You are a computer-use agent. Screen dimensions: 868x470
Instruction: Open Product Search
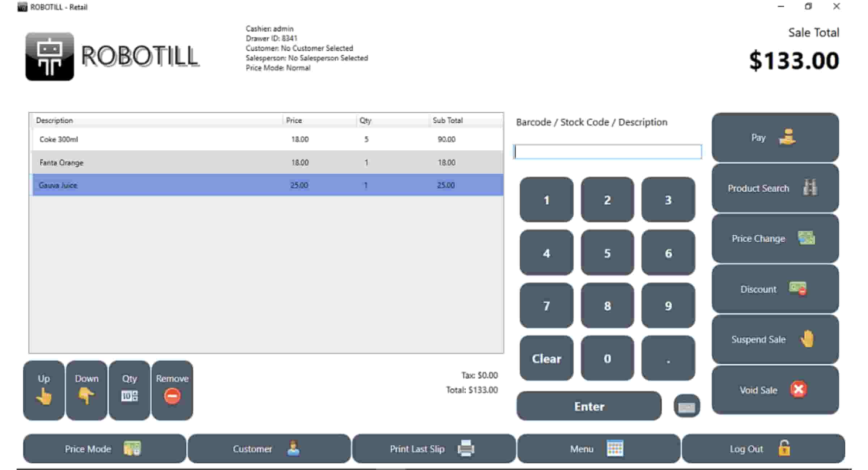(x=775, y=188)
